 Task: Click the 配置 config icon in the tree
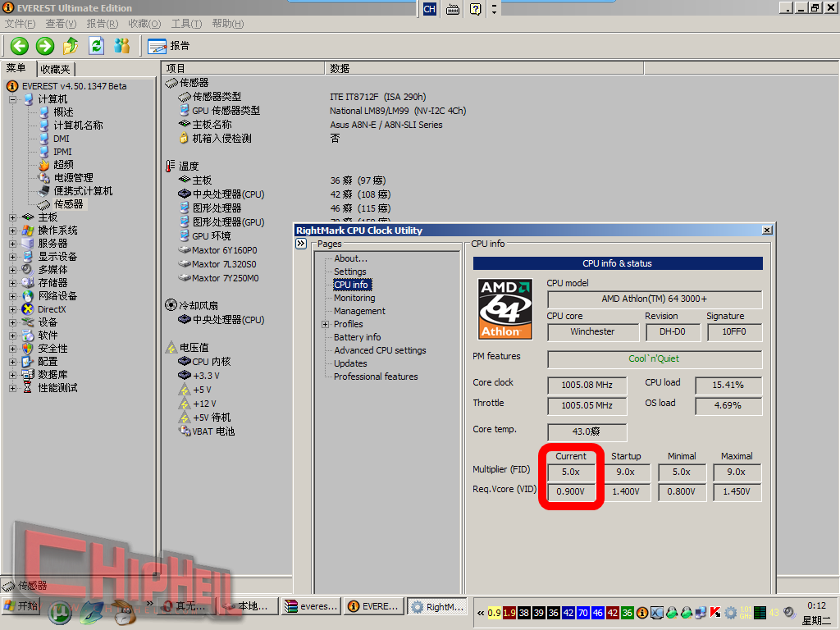(x=28, y=362)
